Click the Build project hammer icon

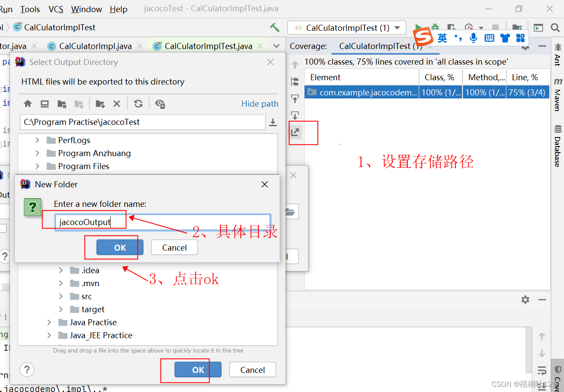pos(274,27)
